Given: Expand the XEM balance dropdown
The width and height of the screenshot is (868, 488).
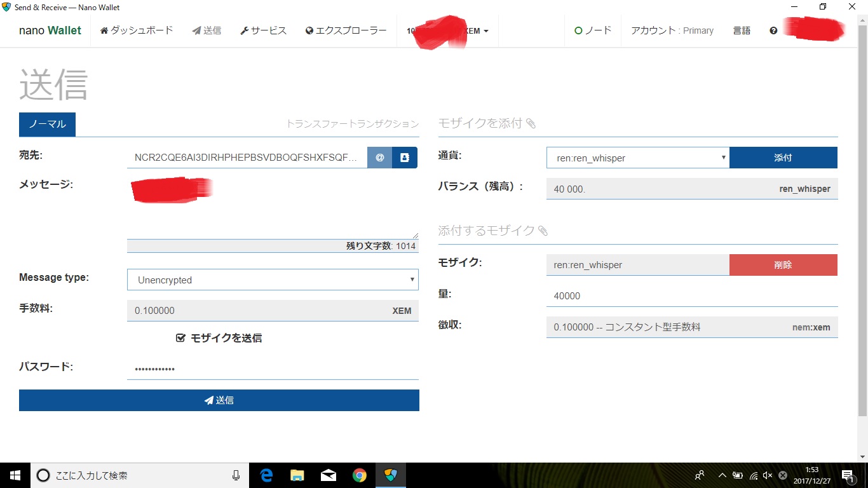Looking at the screenshot, I should [x=447, y=30].
